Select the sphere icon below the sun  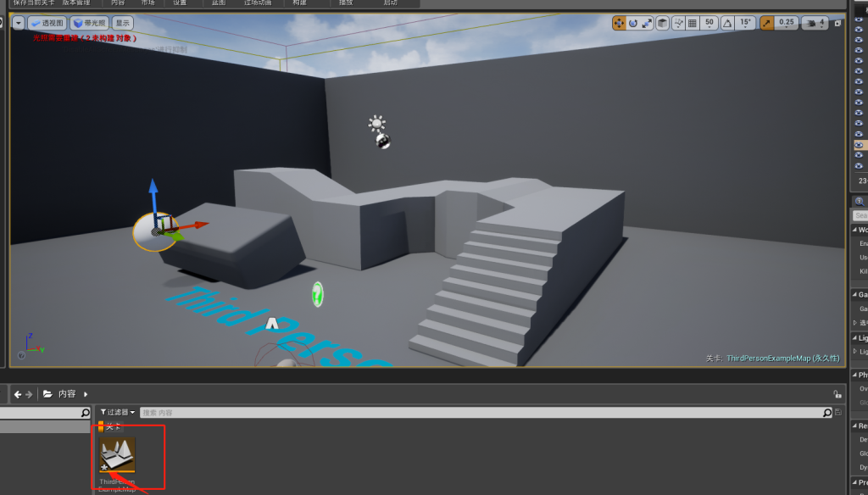click(383, 142)
